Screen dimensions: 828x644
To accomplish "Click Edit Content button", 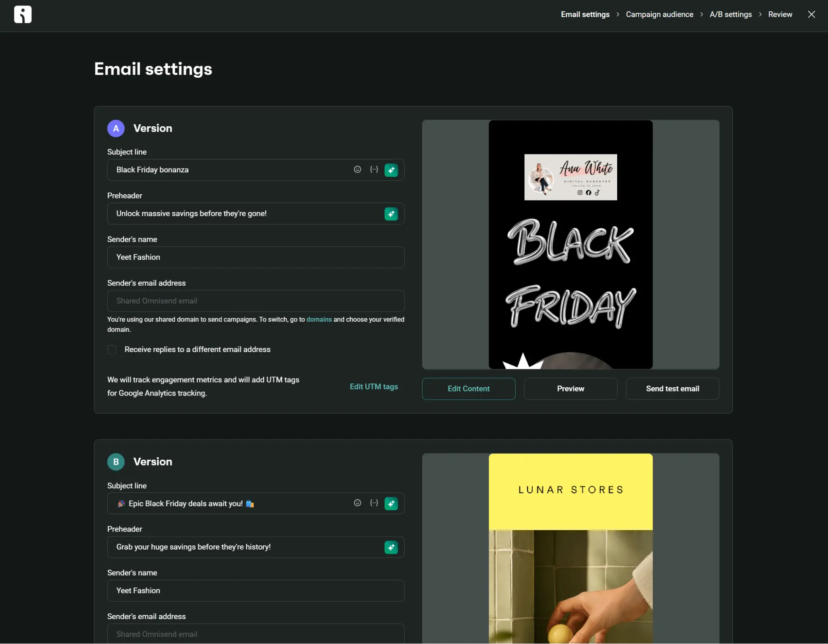I will [468, 388].
